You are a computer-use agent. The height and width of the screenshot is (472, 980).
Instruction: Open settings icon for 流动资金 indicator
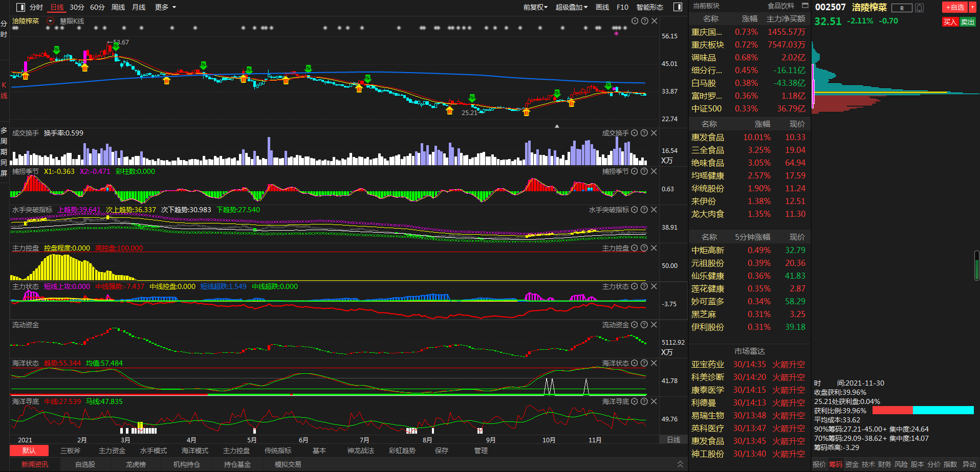coord(635,325)
